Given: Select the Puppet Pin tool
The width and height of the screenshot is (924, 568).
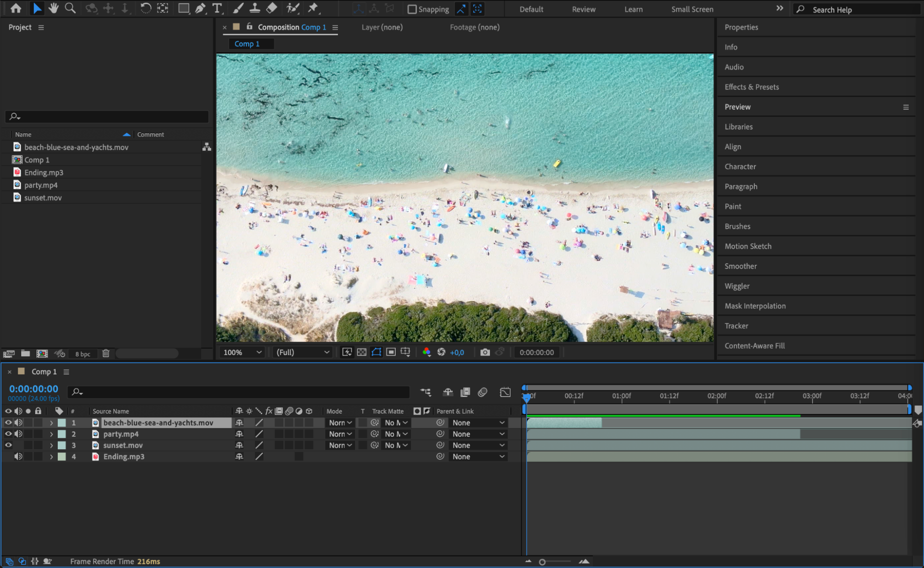Looking at the screenshot, I should 313,8.
